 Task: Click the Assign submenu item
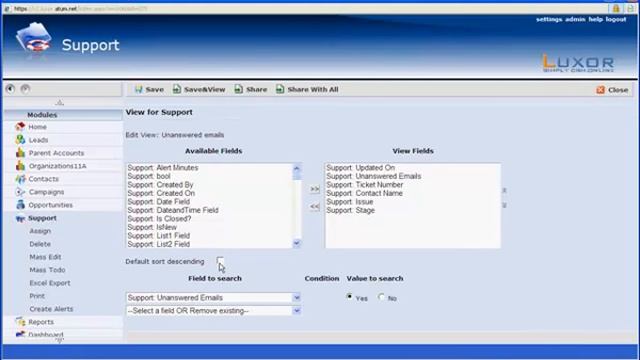(40, 231)
